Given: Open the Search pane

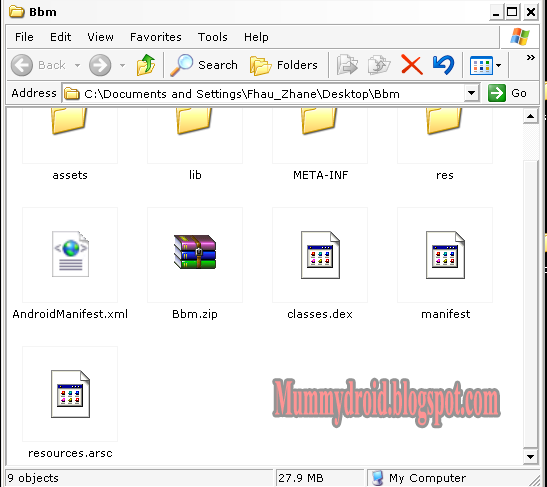Looking at the screenshot, I should [x=204, y=65].
